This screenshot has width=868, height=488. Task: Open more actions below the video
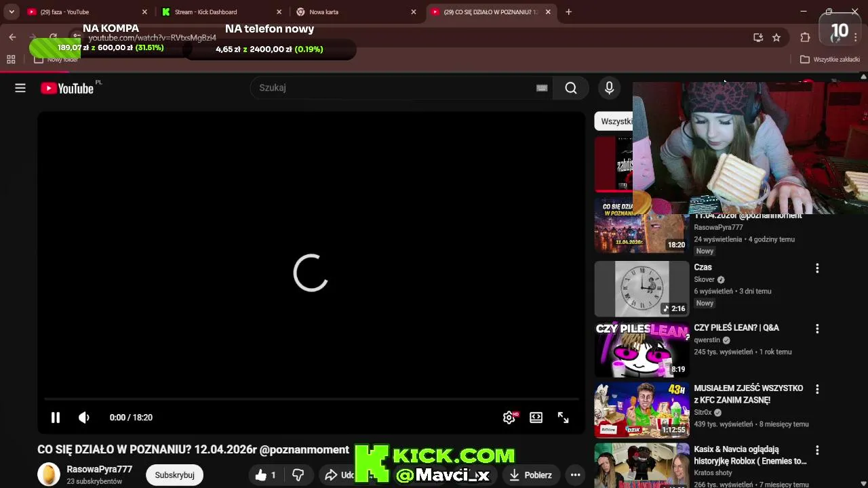tap(575, 475)
